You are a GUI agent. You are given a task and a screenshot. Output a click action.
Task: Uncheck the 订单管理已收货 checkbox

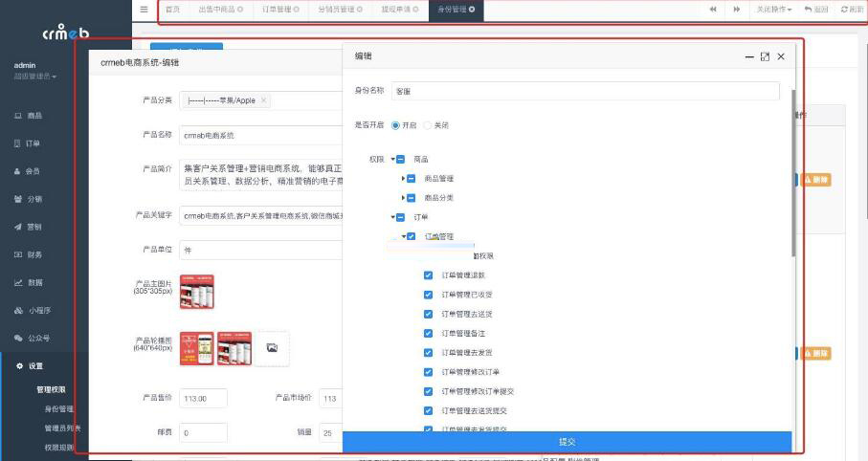coord(428,295)
